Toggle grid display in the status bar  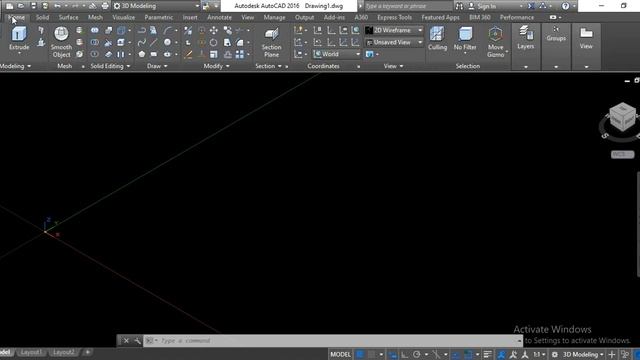360,354
